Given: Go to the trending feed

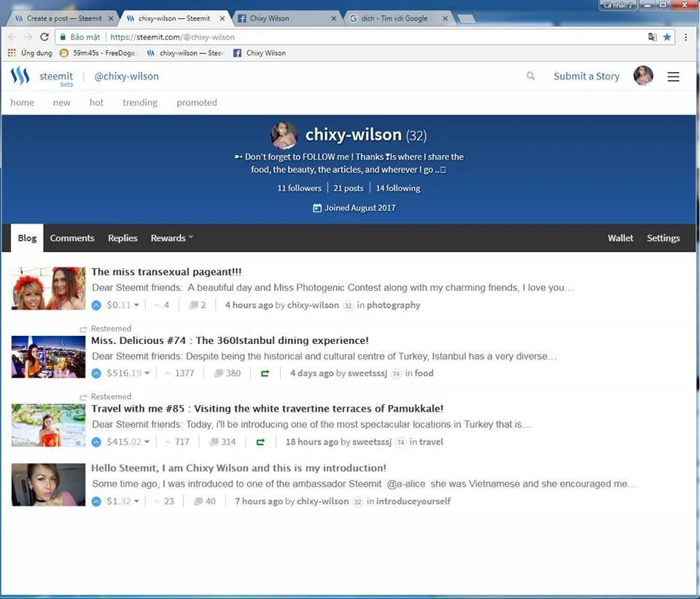Looking at the screenshot, I should click(x=140, y=103).
